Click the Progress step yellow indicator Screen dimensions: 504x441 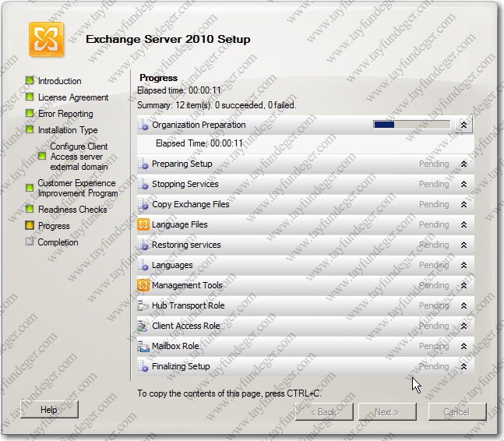pos(30,225)
